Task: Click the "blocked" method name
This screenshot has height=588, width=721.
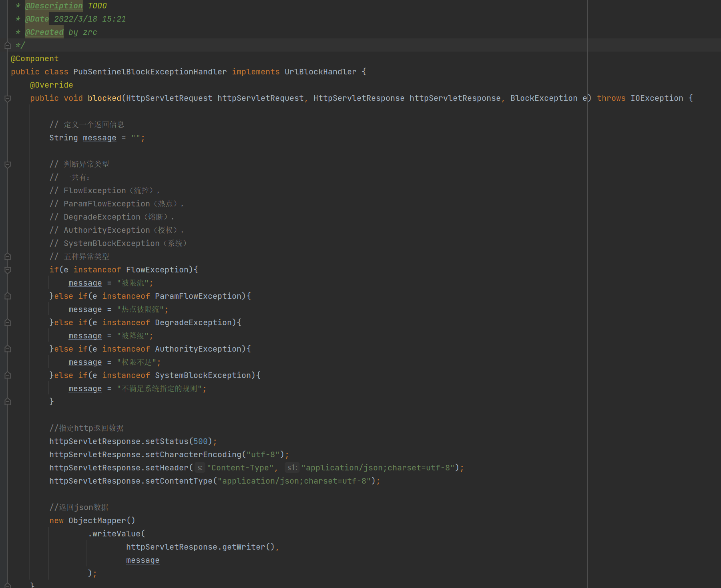Action: click(x=104, y=98)
